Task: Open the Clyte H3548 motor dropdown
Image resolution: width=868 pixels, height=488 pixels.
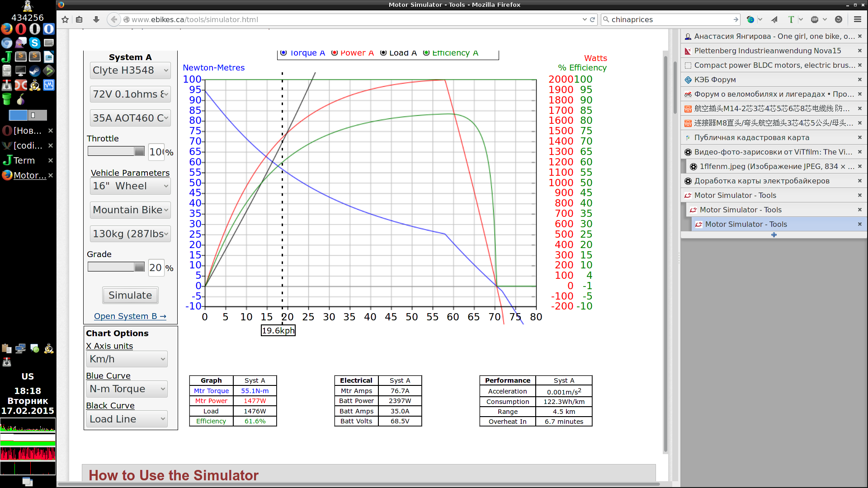Action: [x=130, y=70]
